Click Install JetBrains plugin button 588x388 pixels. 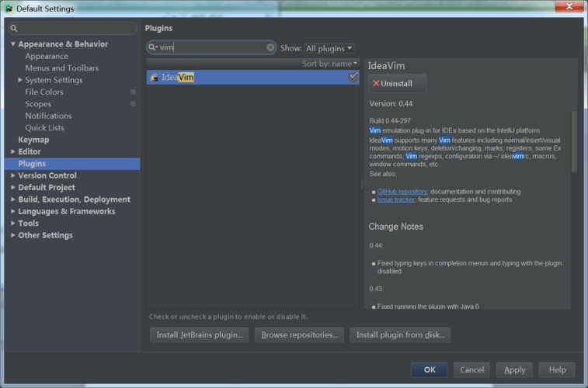pyautogui.click(x=200, y=334)
